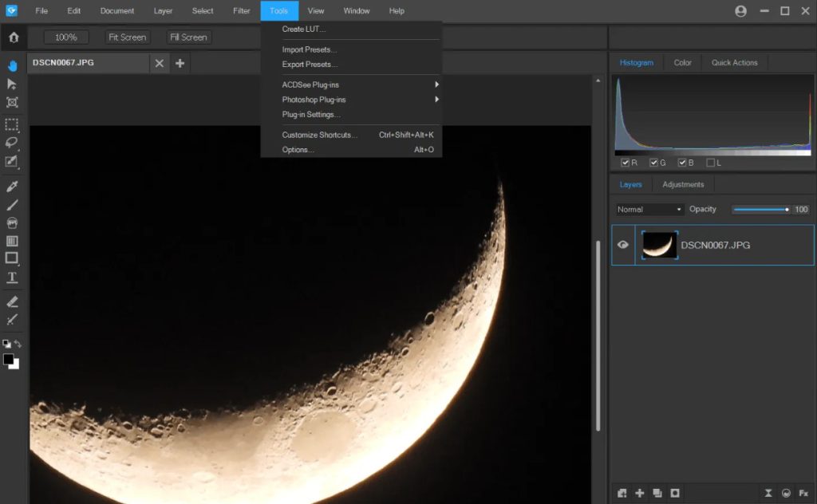Enable the L luminance histogram checkbox
This screenshot has height=504, width=817.
point(710,163)
